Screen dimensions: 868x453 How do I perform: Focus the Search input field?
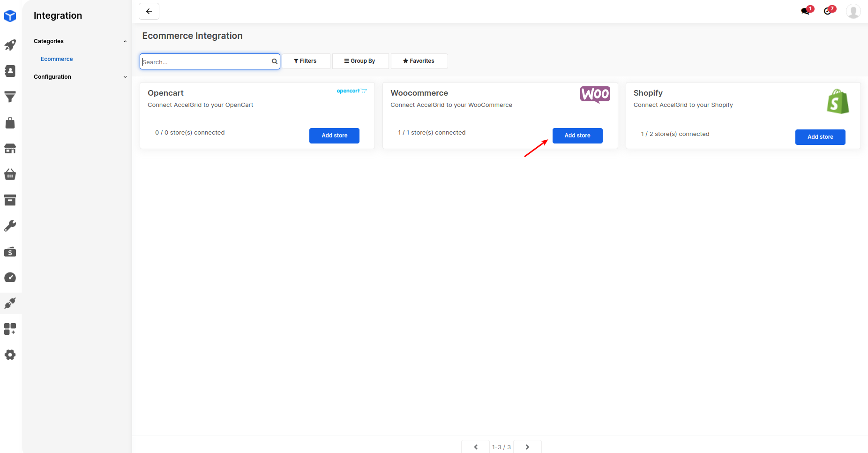205,62
